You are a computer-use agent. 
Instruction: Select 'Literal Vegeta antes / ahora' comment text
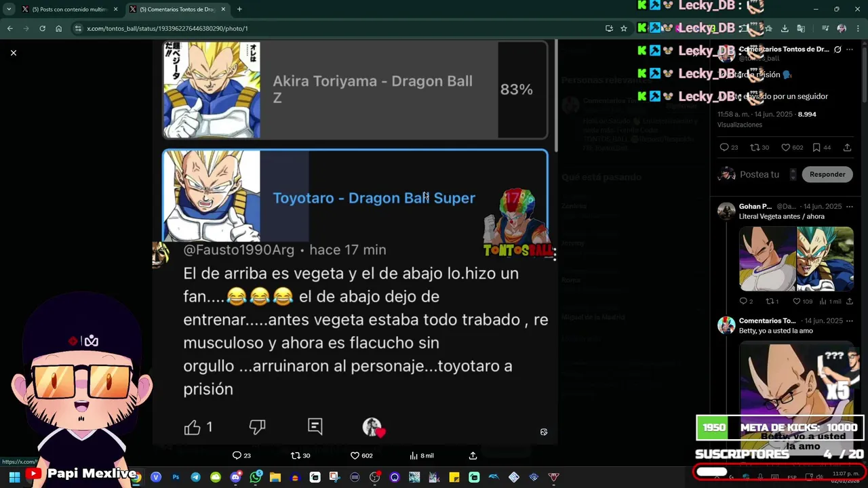coord(782,216)
